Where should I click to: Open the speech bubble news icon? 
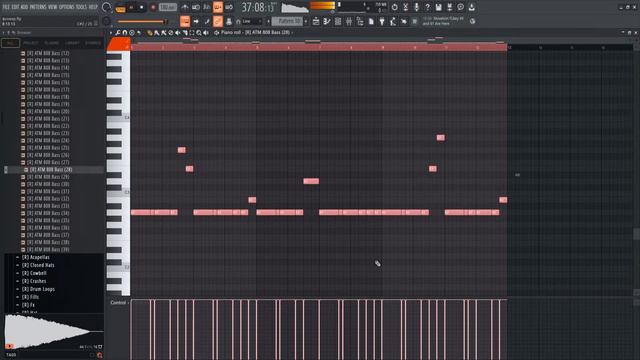[460, 7]
